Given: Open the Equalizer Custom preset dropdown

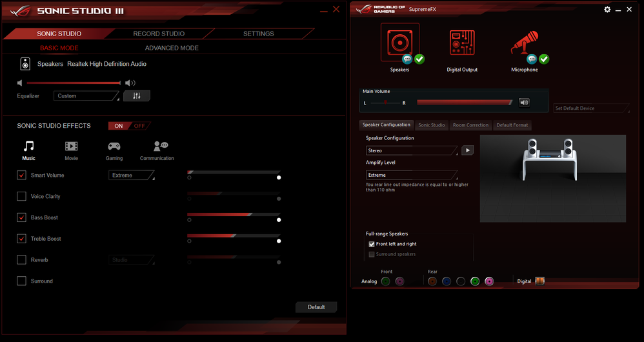Looking at the screenshot, I should click(x=86, y=96).
